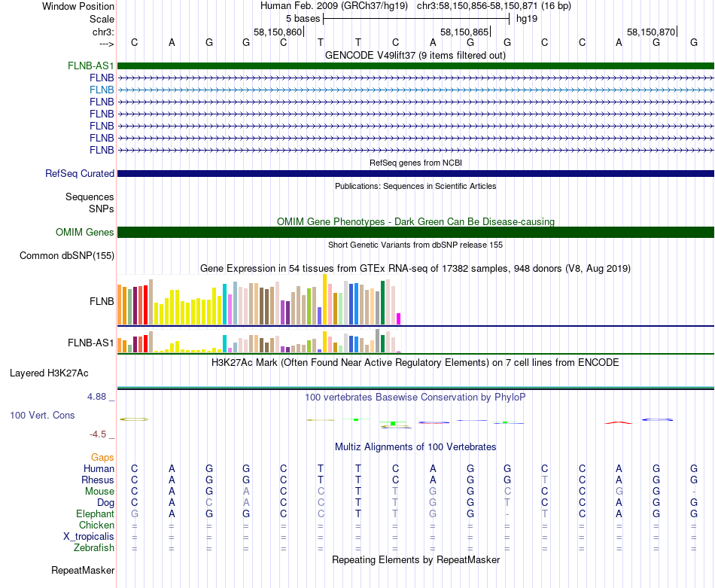Image resolution: width=715 pixels, height=588 pixels.
Task: Click the Human species label
Action: (99, 468)
